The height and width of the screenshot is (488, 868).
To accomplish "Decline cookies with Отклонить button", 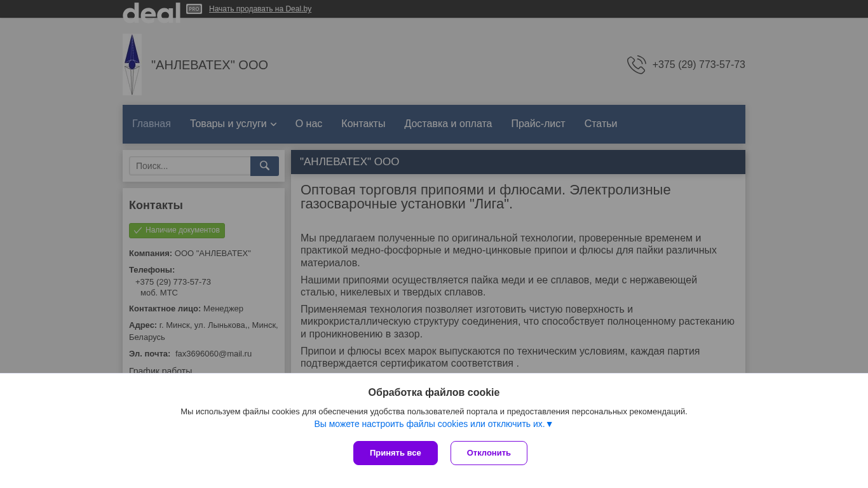I will click(489, 453).
